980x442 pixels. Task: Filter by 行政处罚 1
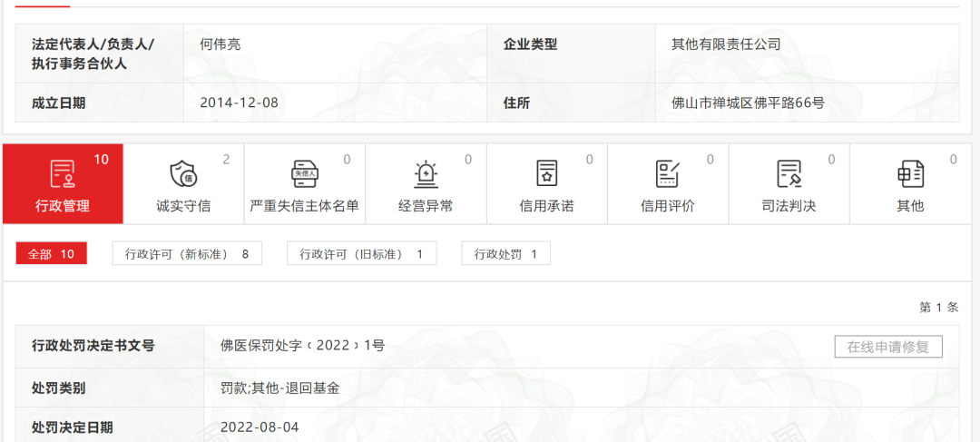pyautogui.click(x=506, y=254)
